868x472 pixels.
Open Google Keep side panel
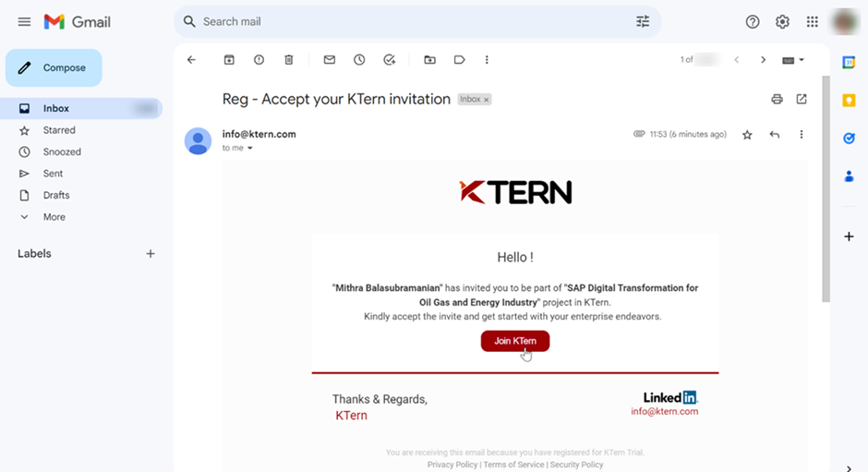pyautogui.click(x=849, y=101)
